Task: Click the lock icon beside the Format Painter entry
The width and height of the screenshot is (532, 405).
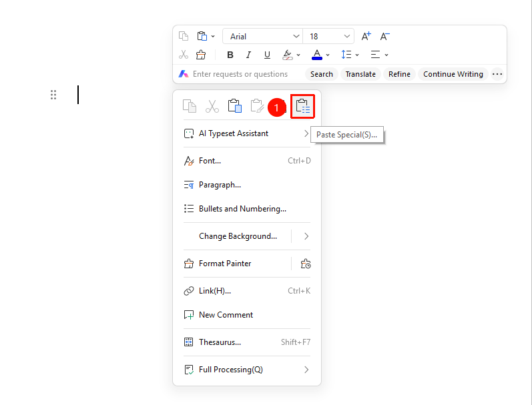Action: 306,264
